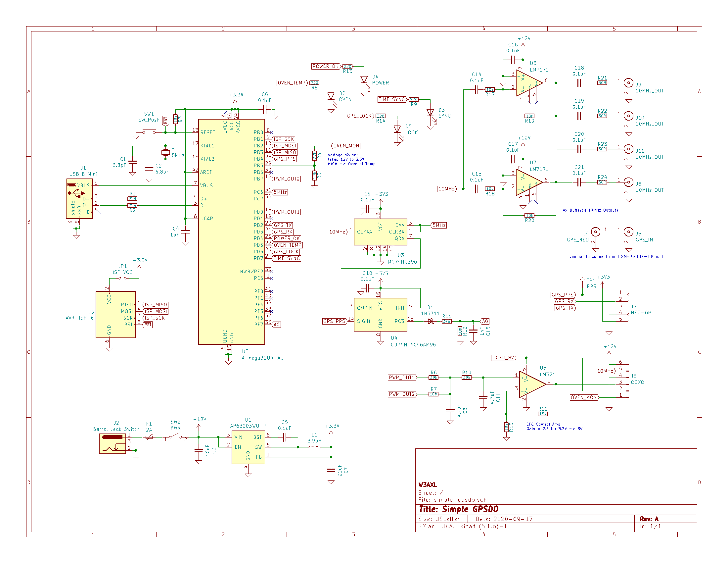Select the D4 POWER LED symbol
The image size is (728, 563).
pos(364,80)
